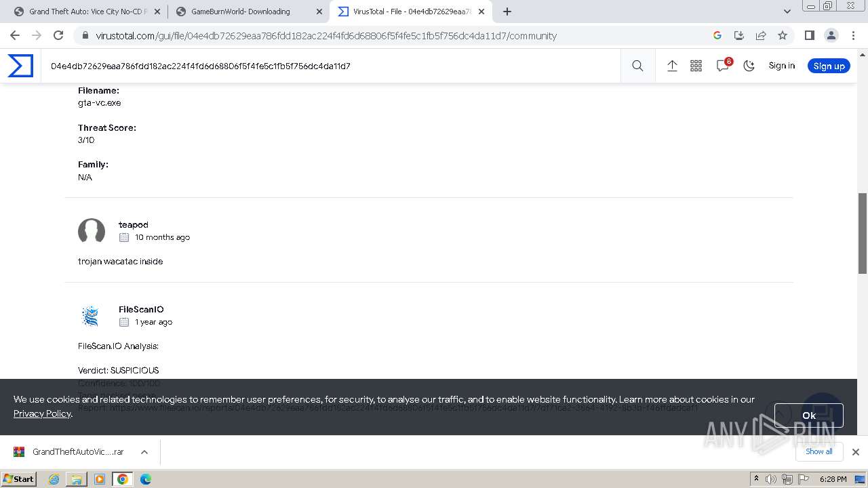Bookmark this page with star icon
Screen dimensions: 868x488
(783, 35)
